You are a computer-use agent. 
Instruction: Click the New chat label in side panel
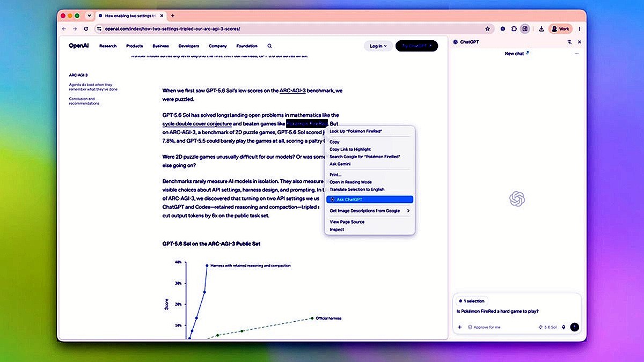click(514, 54)
